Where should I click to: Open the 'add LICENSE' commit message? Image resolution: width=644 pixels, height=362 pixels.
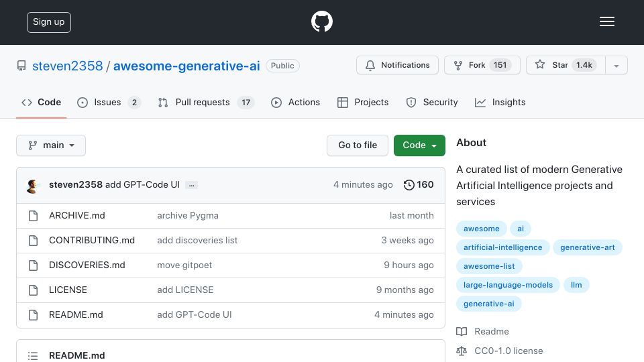185,290
